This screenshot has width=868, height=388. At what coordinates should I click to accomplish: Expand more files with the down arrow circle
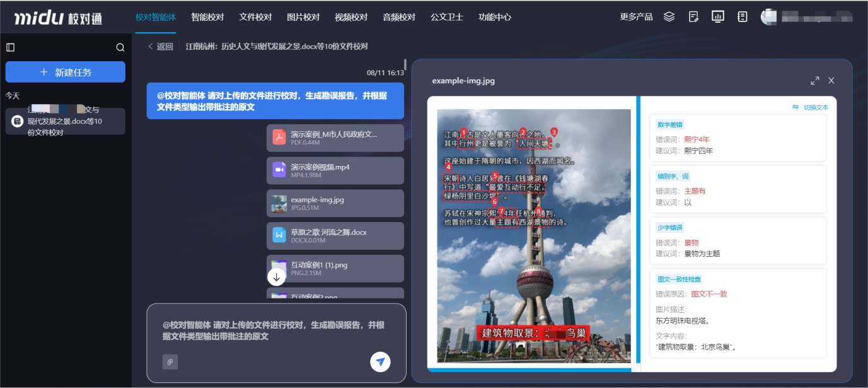275,276
